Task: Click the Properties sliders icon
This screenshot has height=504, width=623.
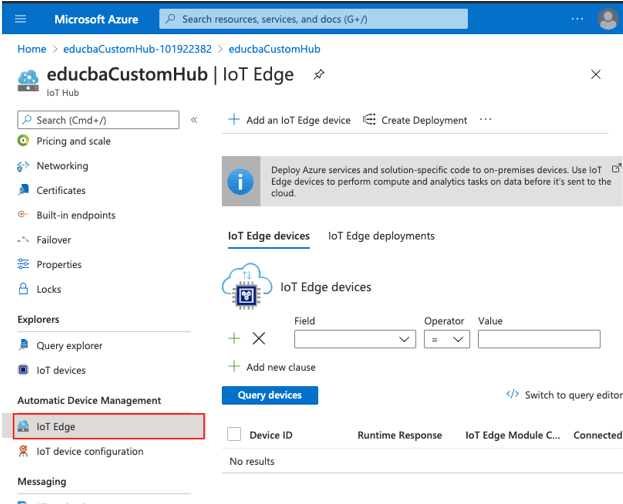Action: (23, 264)
